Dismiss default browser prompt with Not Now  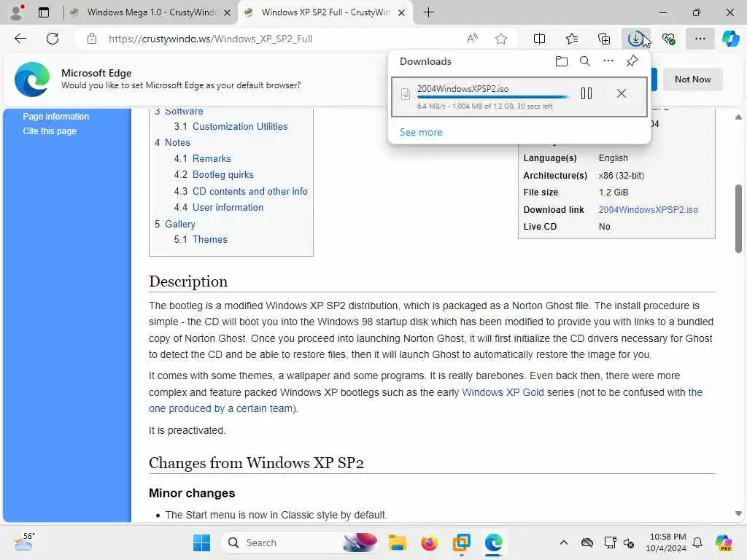click(x=692, y=79)
